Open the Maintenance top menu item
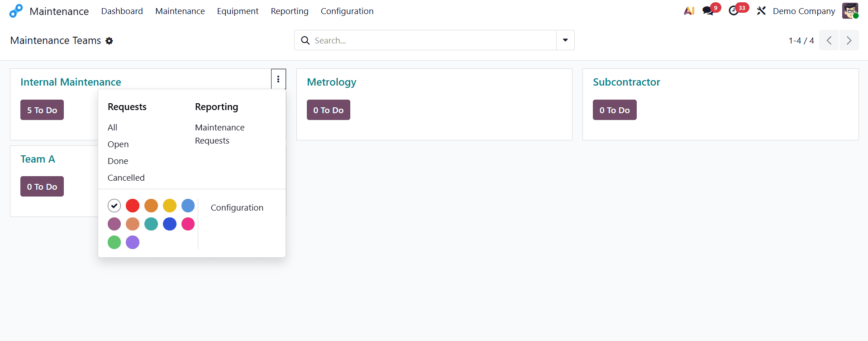This screenshot has height=341, width=868. coord(180,11)
